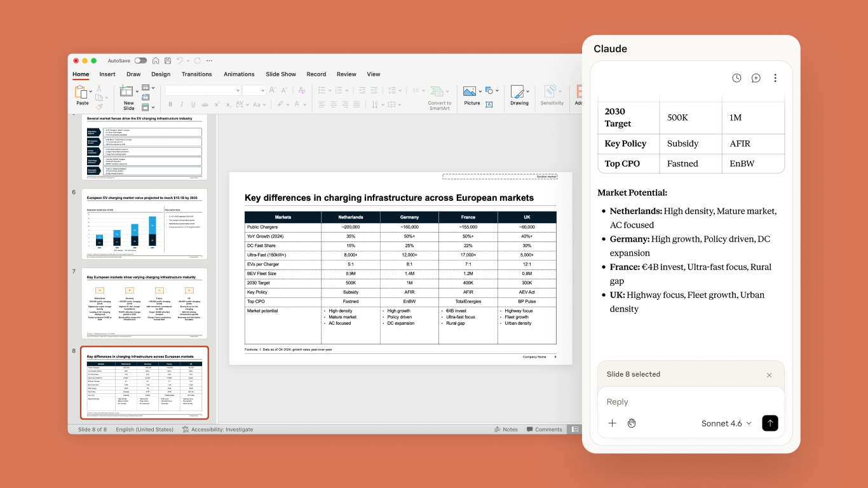Toggle Subscript formatting
Image resolution: width=868 pixels, height=488 pixels.
[x=229, y=104]
